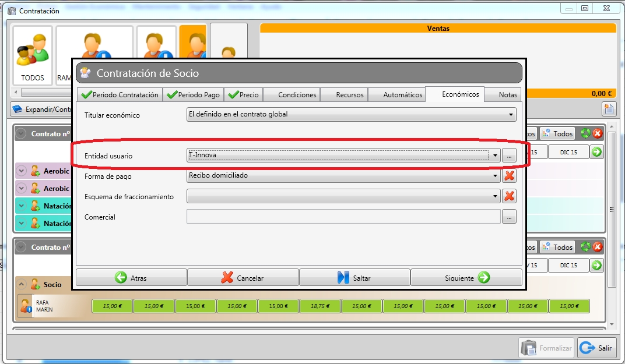Open the Recursos tab
The width and height of the screenshot is (625, 364).
coord(344,95)
